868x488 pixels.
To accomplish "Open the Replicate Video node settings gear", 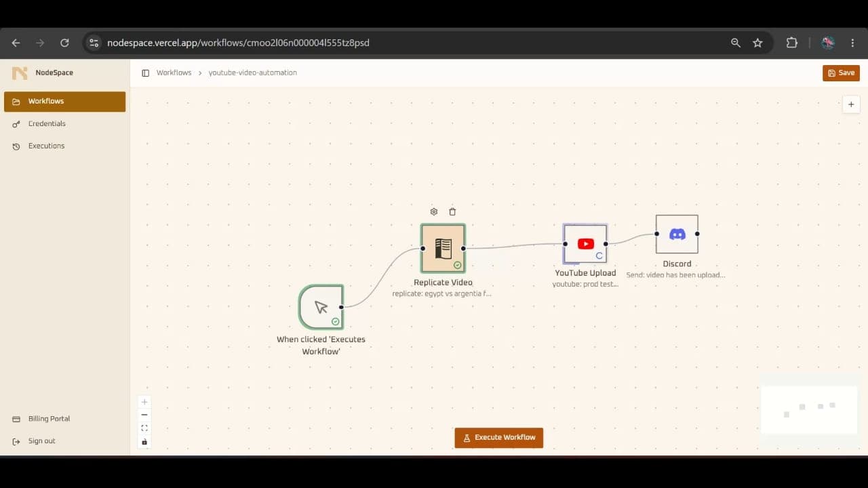I will tap(434, 211).
